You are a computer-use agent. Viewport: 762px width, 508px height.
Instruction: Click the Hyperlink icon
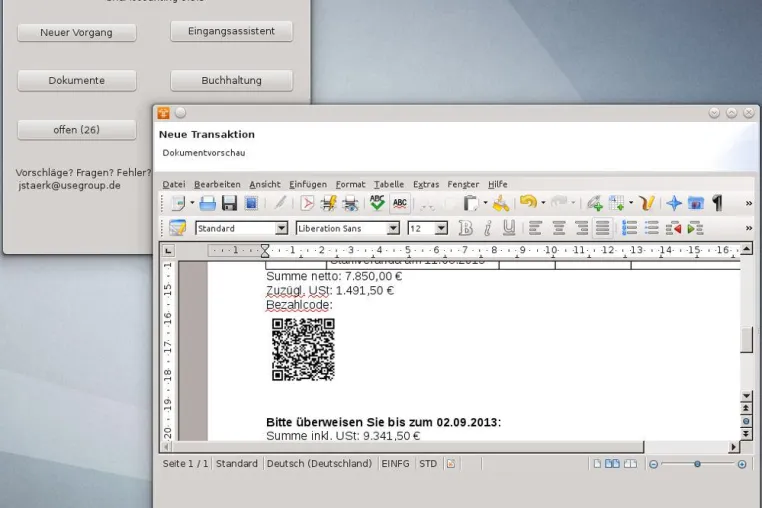coord(594,203)
